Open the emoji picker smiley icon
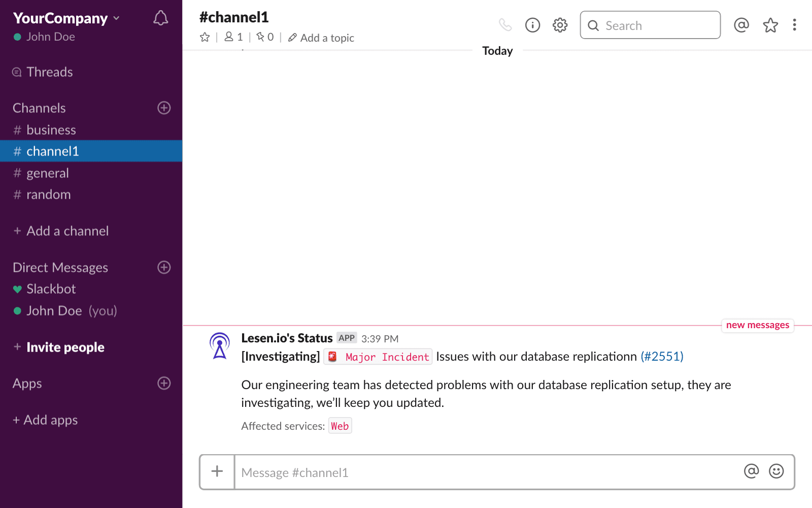The height and width of the screenshot is (508, 812). pyautogui.click(x=776, y=471)
